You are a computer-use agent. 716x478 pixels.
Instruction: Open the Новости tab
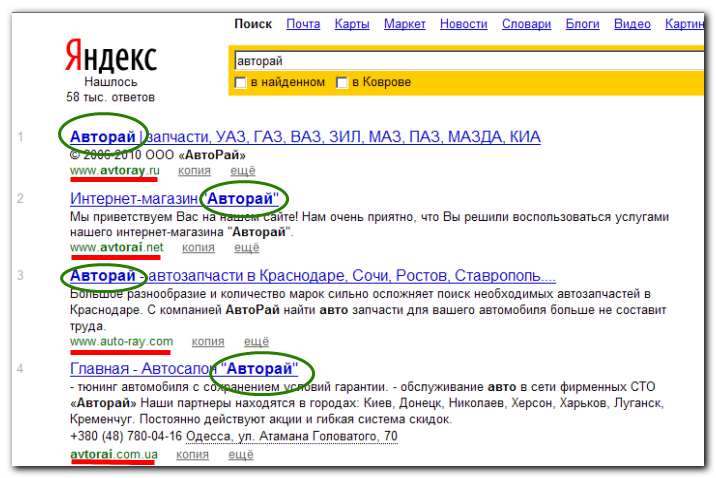(x=463, y=24)
